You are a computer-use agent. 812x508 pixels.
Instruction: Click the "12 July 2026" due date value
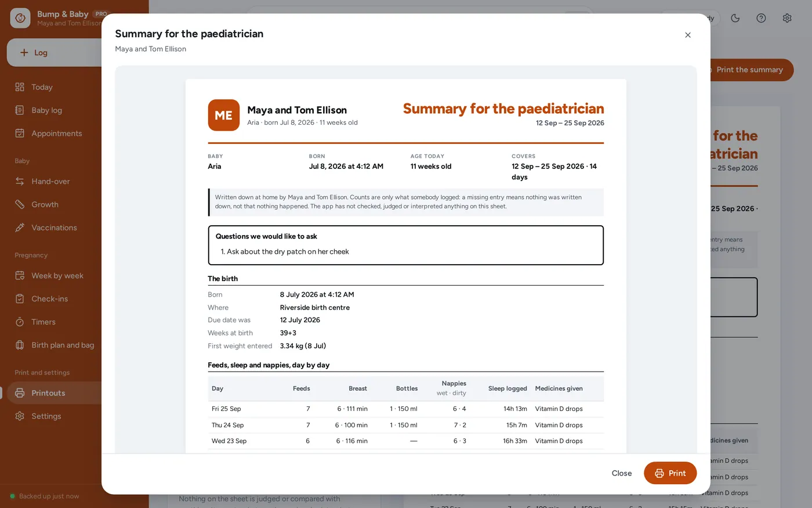300,320
